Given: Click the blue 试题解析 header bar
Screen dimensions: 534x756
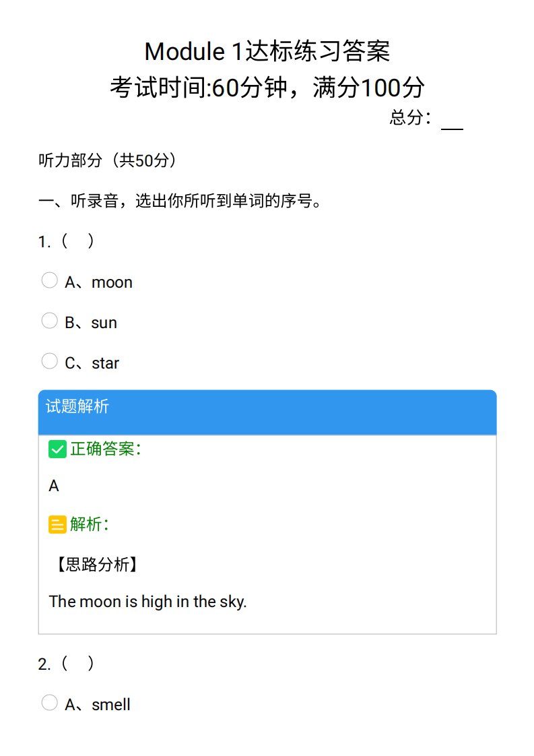Looking at the screenshot, I should [x=267, y=412].
